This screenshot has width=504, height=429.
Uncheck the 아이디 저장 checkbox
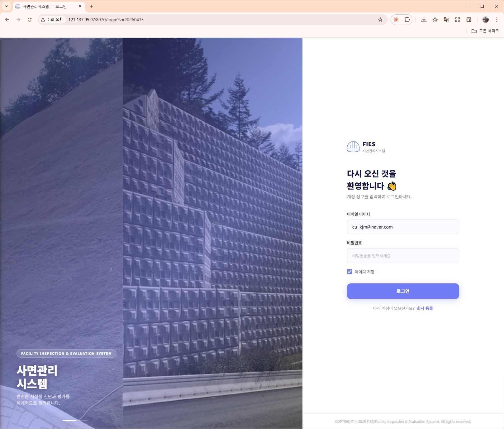(x=349, y=272)
